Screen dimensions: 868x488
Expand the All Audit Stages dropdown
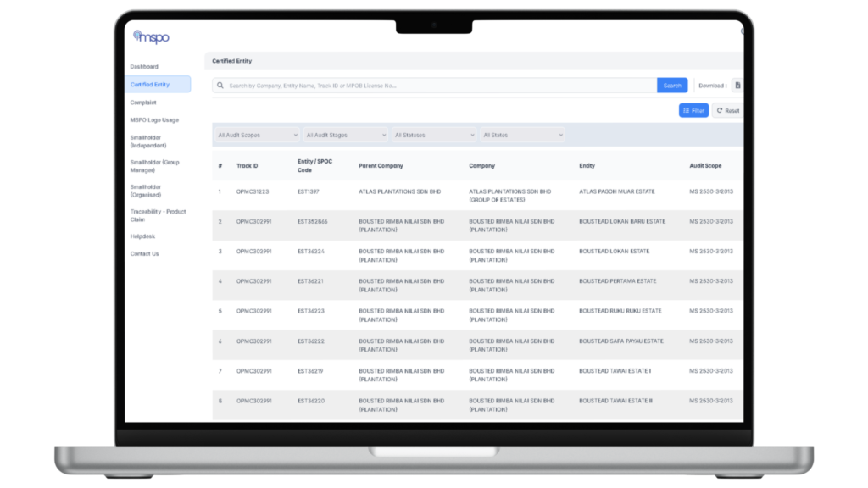point(344,135)
